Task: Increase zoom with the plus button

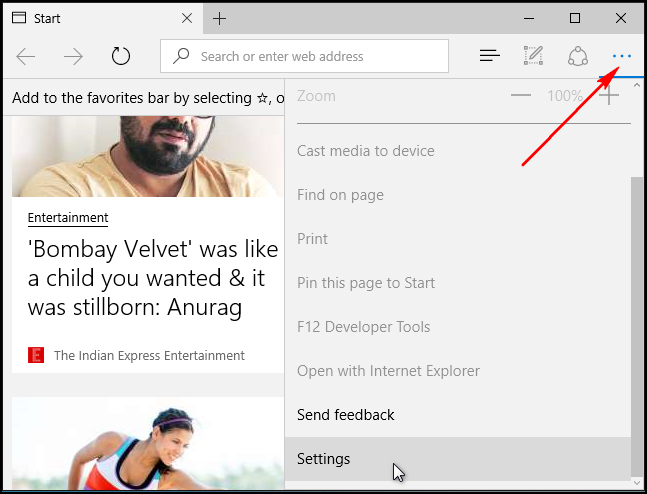Action: click(x=609, y=96)
